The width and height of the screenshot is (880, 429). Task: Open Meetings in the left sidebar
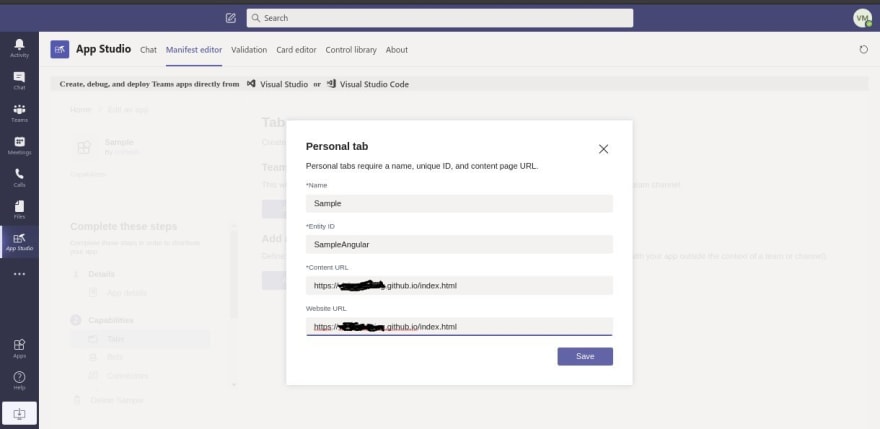(x=19, y=145)
